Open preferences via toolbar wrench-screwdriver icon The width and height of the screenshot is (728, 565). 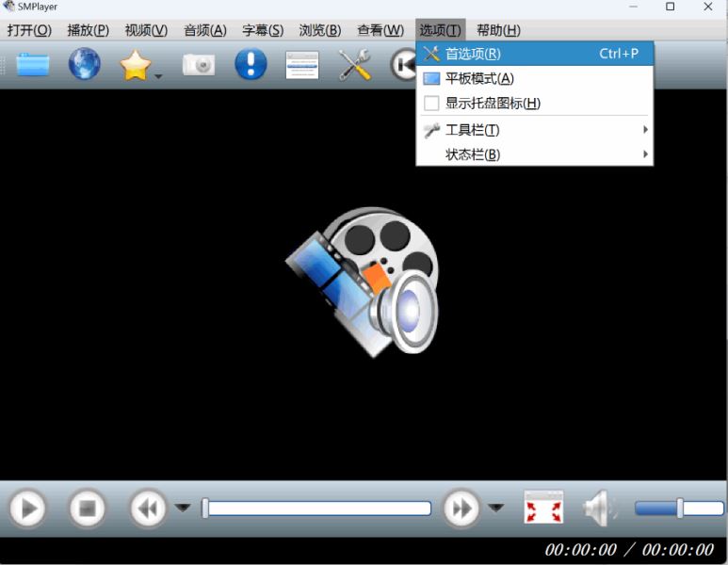coord(354,65)
